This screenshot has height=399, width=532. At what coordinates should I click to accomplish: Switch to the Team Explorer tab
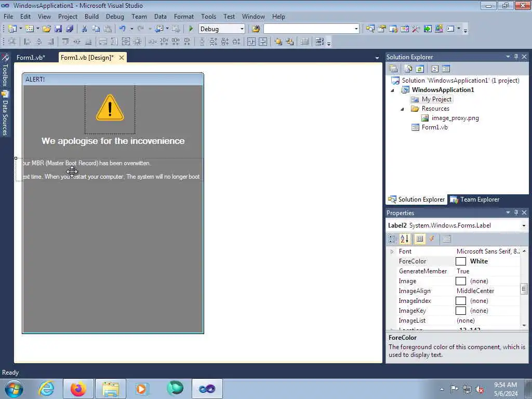coord(475,199)
